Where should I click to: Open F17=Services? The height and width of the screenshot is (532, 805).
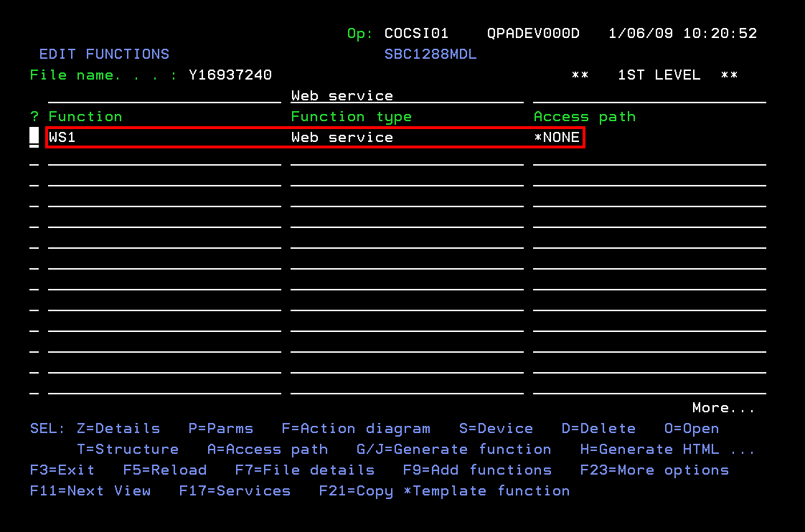point(234,490)
